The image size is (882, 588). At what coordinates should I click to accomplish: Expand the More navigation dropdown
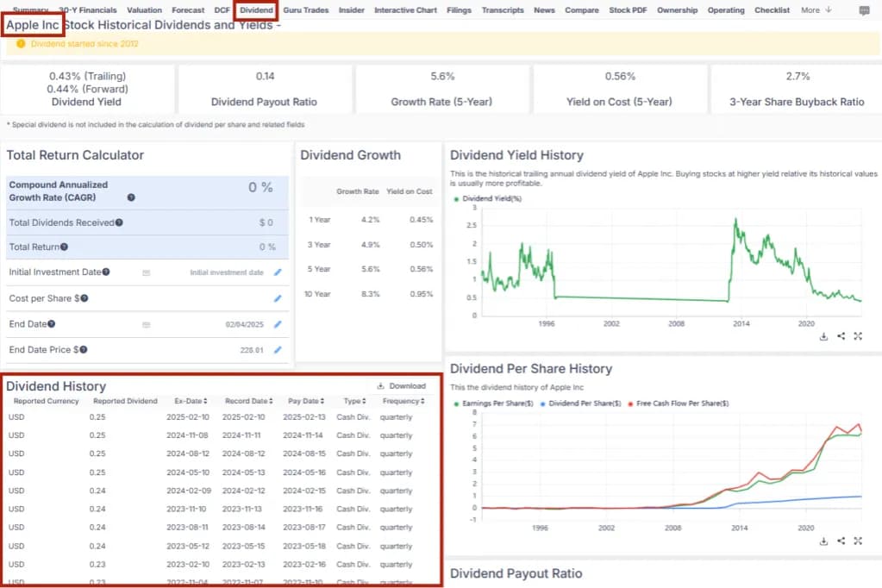pyautogui.click(x=816, y=10)
